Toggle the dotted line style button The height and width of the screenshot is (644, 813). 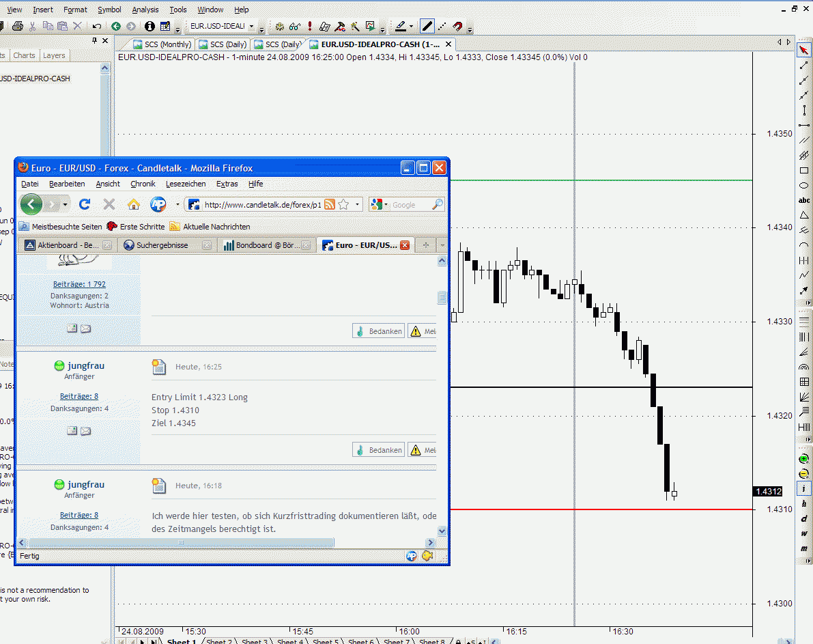coord(442,26)
